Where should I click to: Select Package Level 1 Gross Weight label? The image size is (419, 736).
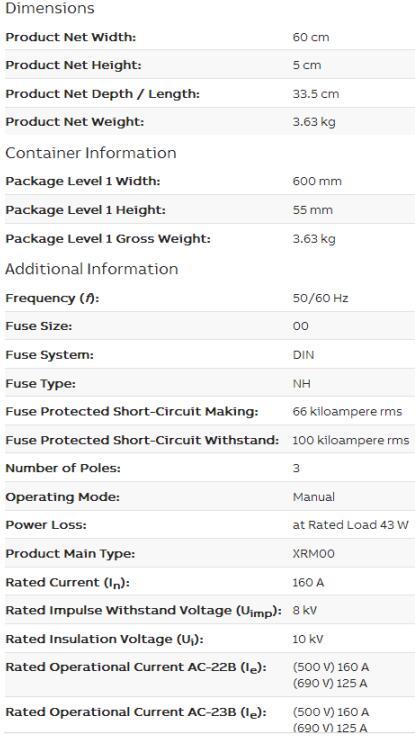pos(108,239)
